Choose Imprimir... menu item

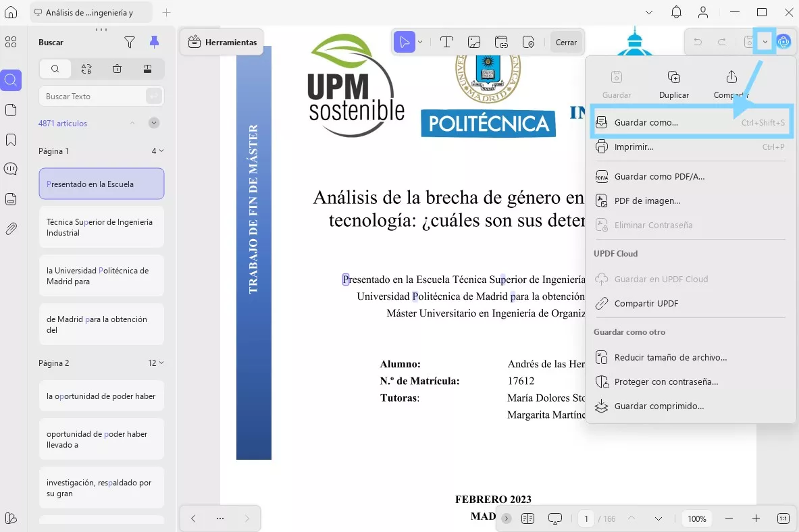[692, 147]
